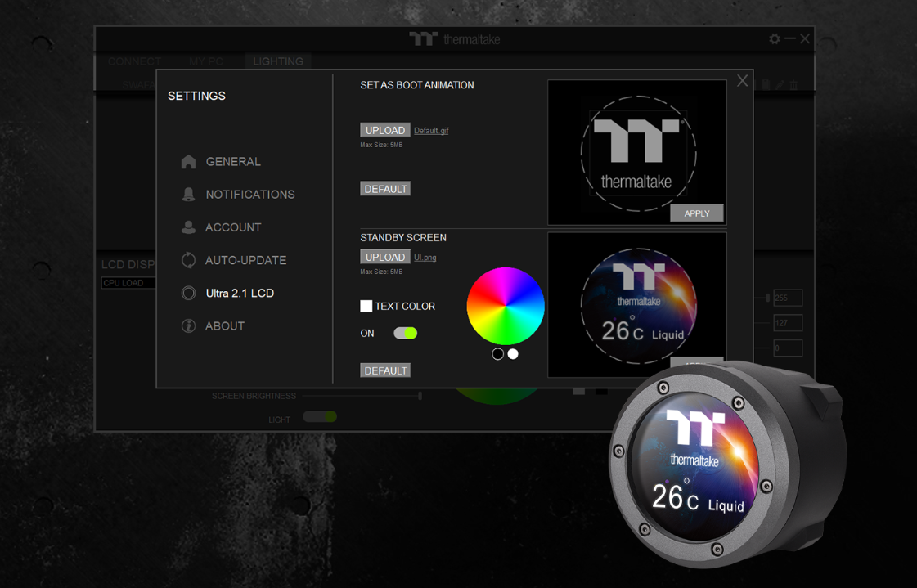The height and width of the screenshot is (588, 917).
Task: Click the white TEXT COLOR swatch
Action: (366, 306)
